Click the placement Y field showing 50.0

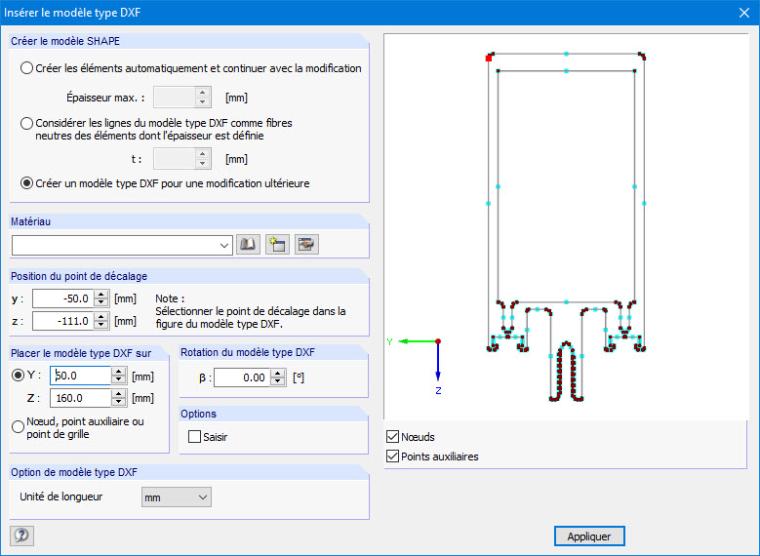[x=81, y=376]
